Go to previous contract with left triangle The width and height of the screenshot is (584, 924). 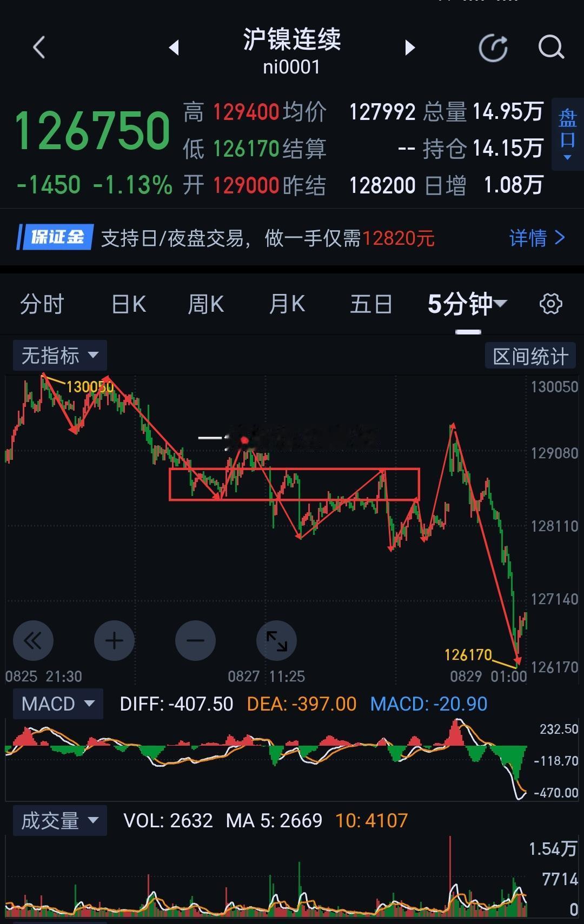tap(174, 48)
